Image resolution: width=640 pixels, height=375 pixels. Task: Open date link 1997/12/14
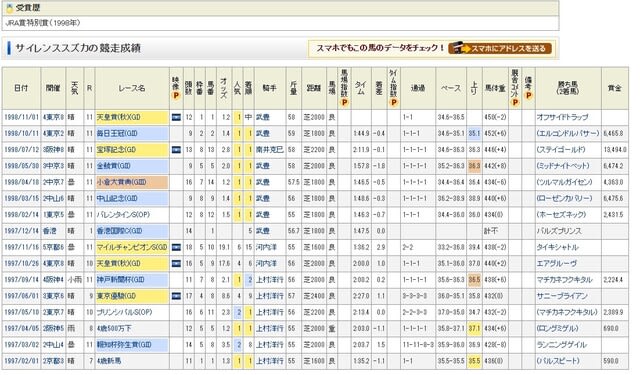click(21, 231)
